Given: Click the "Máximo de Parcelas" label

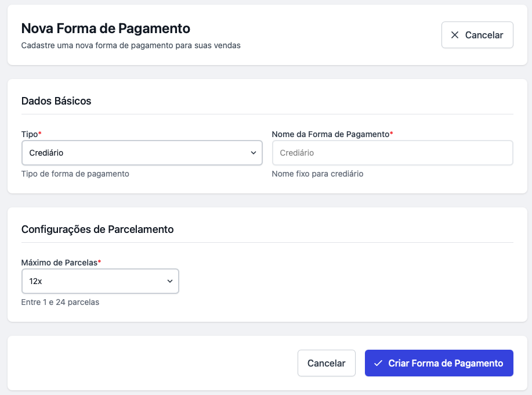Looking at the screenshot, I should tap(59, 263).
